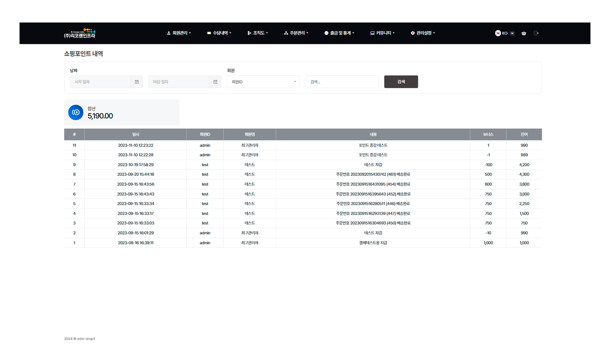The image size is (609, 364).
Task: Open the end date calendar icon
Action: 215,82
